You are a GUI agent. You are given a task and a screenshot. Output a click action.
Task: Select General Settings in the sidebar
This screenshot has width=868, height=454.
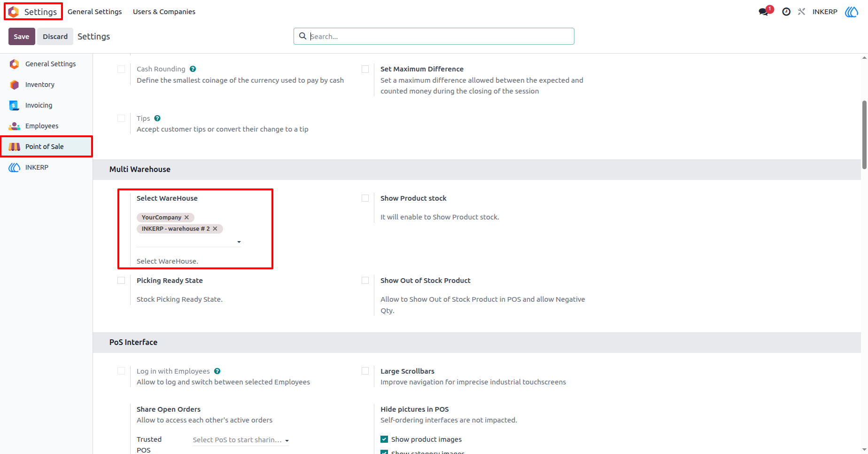pyautogui.click(x=46, y=64)
